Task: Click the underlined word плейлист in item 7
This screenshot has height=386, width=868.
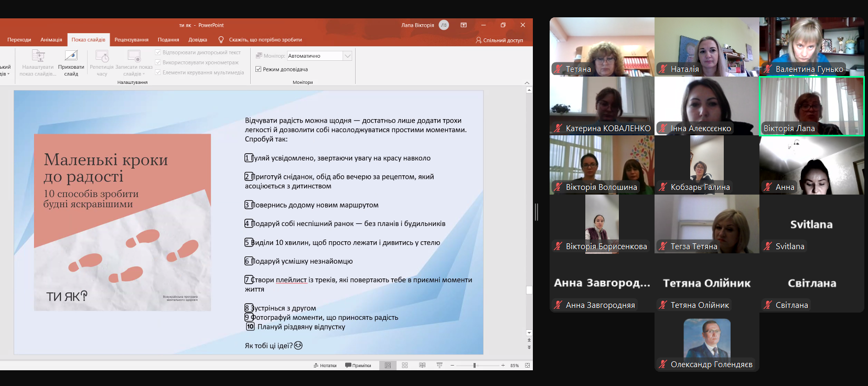Action: [292, 280]
